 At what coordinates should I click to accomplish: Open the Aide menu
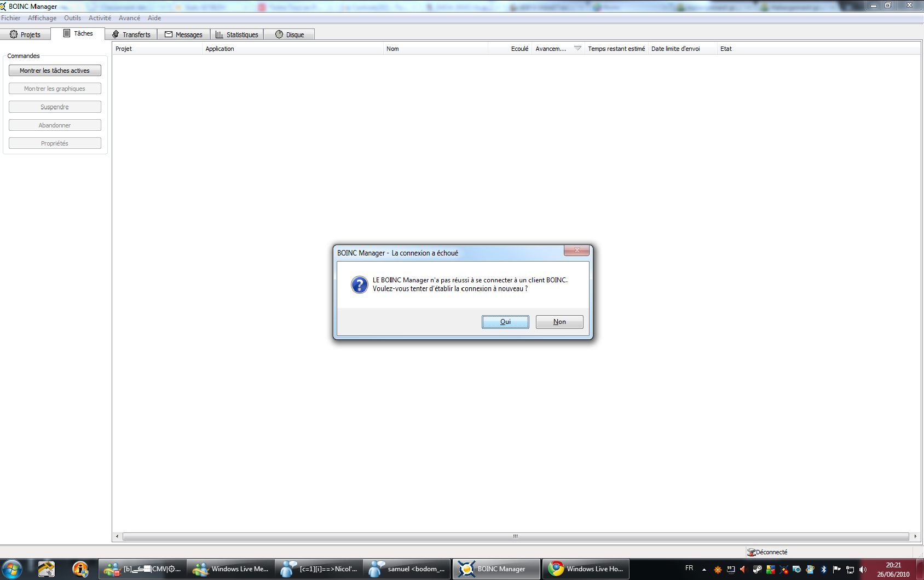point(154,18)
